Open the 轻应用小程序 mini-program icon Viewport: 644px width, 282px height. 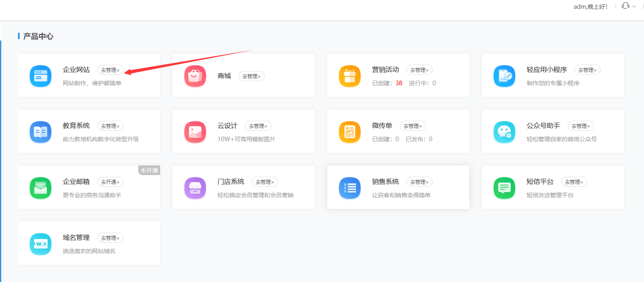[x=504, y=76]
